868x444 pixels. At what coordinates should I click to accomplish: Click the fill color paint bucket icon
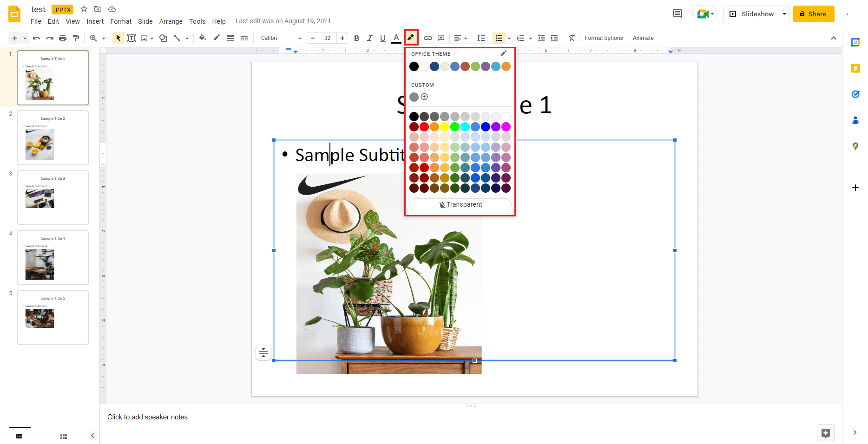click(202, 38)
